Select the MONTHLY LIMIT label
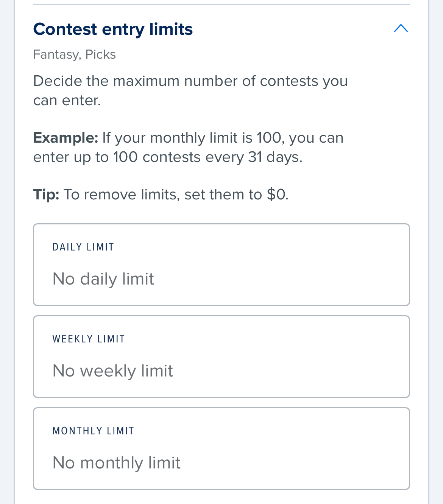This screenshot has width=443, height=504. pyautogui.click(x=93, y=431)
